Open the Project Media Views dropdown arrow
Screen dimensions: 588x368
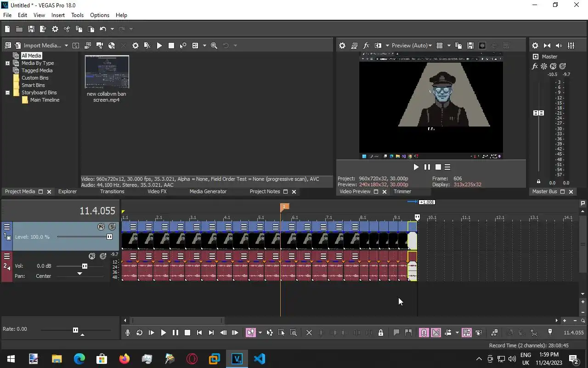[x=204, y=46]
